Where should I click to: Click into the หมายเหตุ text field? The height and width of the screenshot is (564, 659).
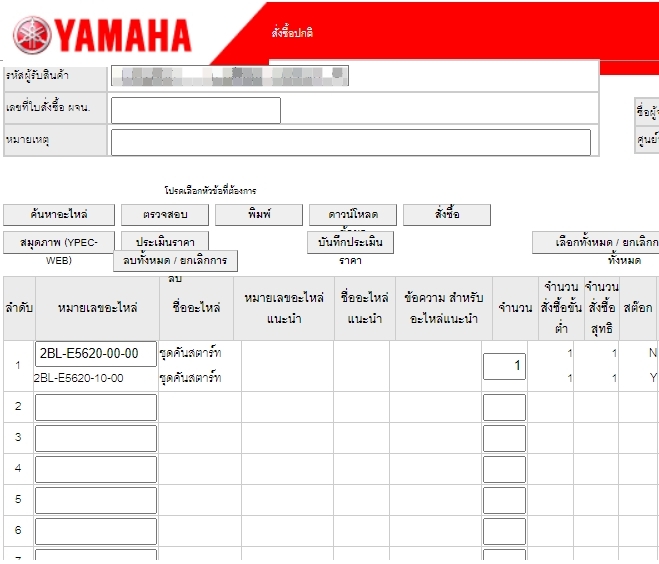pyautogui.click(x=350, y=142)
